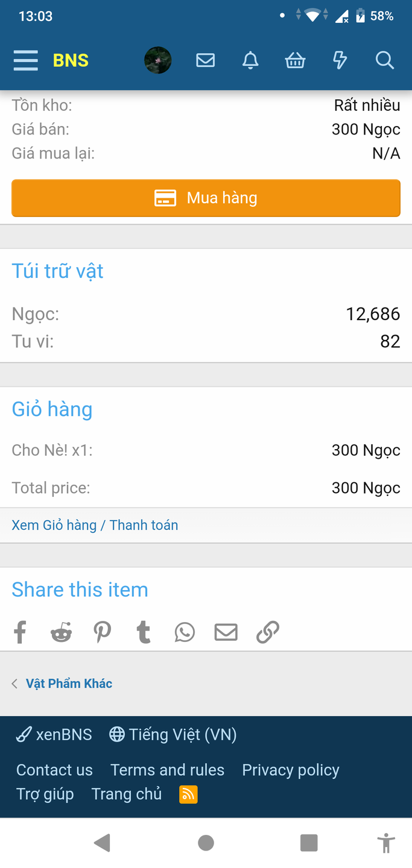Pin this item to Pinterest
Screen dimensions: 412x868
point(103,632)
